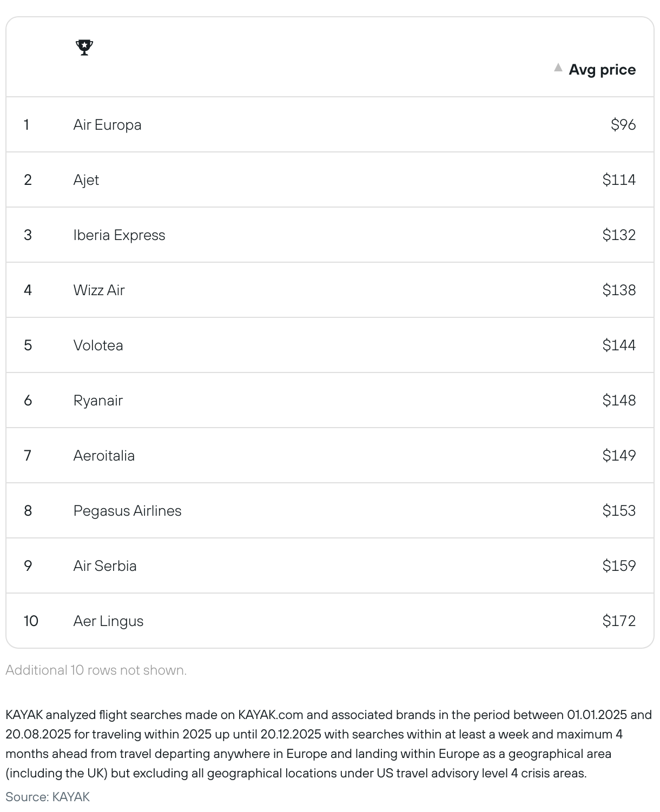Image resolution: width=660 pixels, height=812 pixels.
Task: Select the Air Europa row
Action: [330, 125]
